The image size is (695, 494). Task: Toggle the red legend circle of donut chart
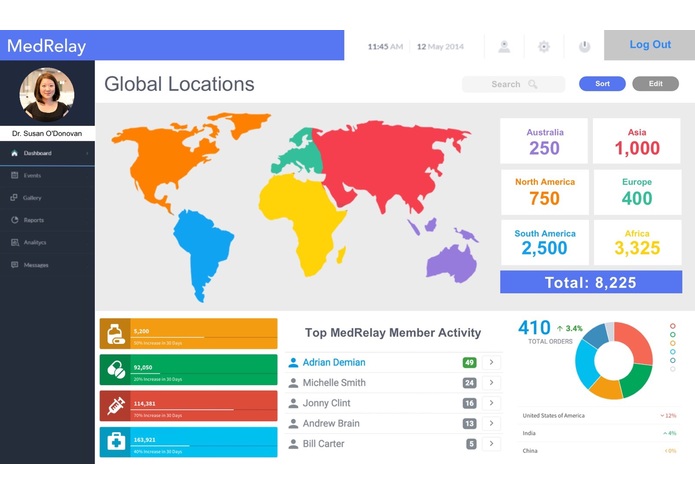point(672,326)
